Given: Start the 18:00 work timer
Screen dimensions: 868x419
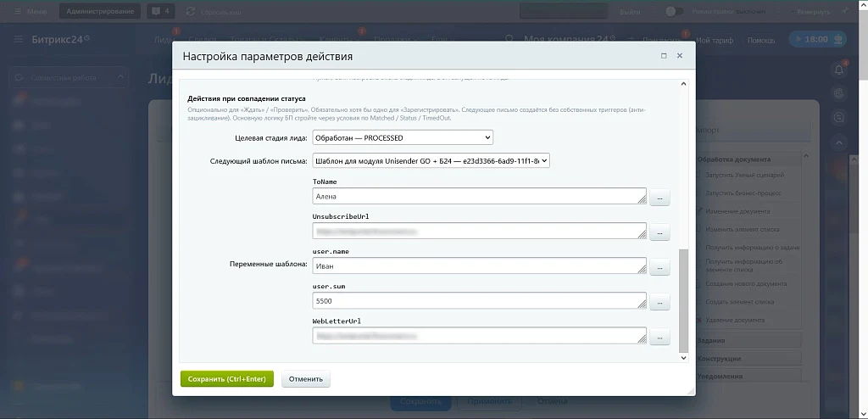Looking at the screenshot, I should (811, 39).
